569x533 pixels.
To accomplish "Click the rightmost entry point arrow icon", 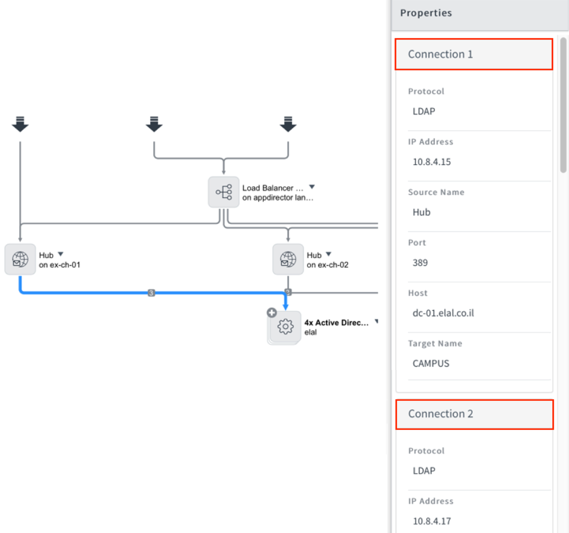I will pos(288,124).
